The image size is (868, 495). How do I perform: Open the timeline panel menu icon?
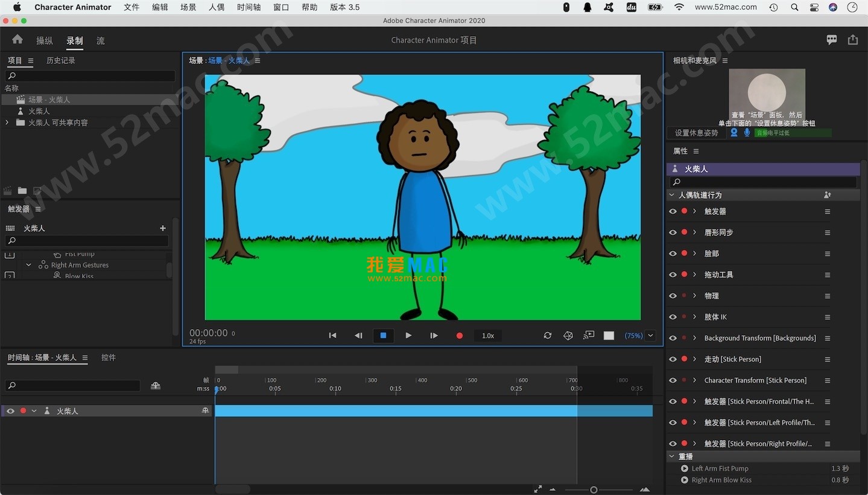85,357
